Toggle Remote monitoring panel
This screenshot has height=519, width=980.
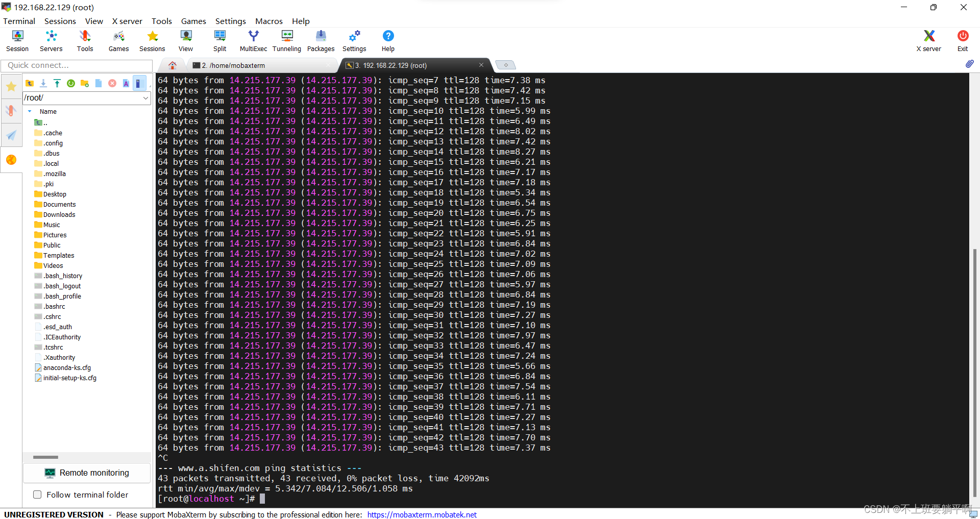tap(87, 473)
